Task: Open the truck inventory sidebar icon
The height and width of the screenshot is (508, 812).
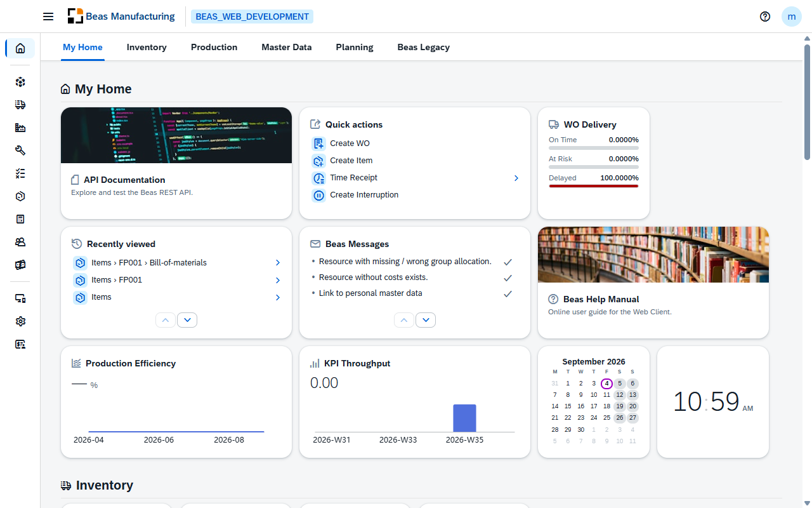Action: (20, 105)
